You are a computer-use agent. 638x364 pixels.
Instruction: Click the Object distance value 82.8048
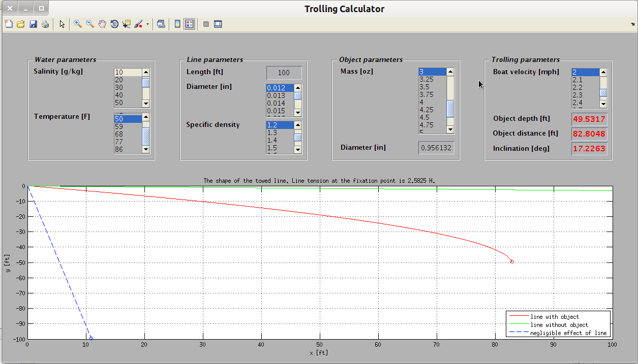point(589,134)
